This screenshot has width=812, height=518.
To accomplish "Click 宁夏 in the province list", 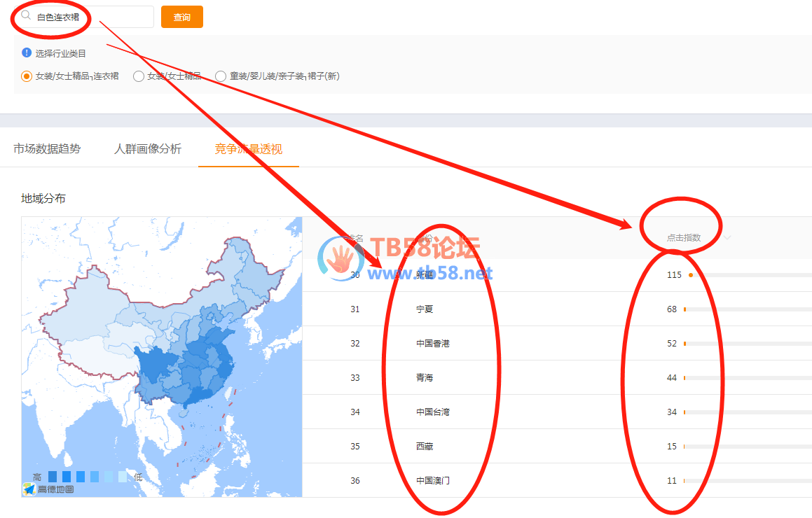I will click(425, 309).
